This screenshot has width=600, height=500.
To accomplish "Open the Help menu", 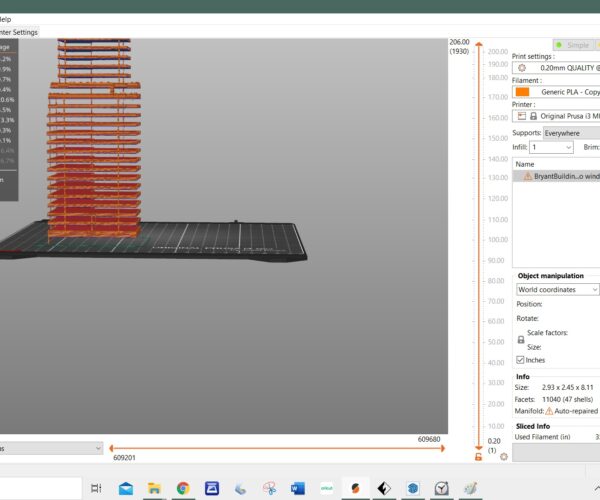I will [8, 19].
